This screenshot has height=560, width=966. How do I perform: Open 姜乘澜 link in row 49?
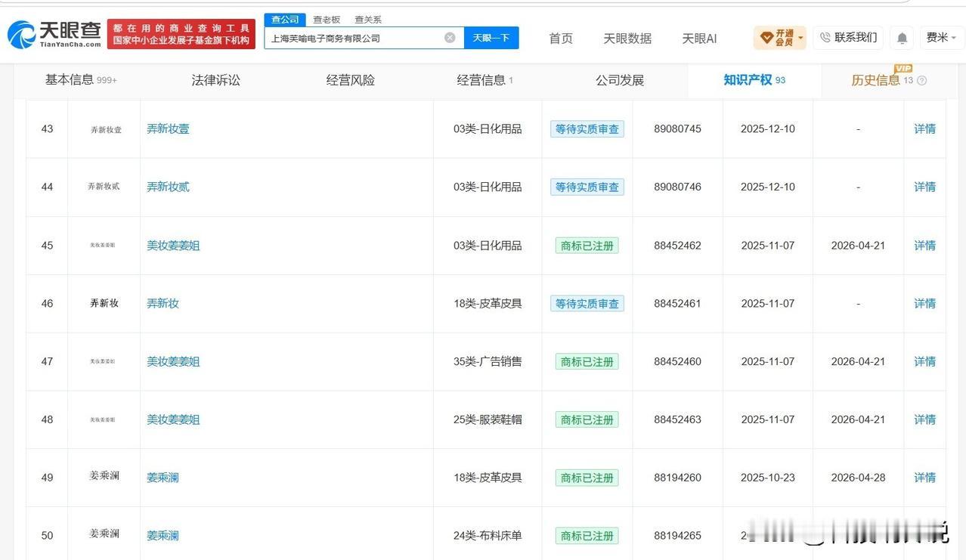(x=163, y=478)
